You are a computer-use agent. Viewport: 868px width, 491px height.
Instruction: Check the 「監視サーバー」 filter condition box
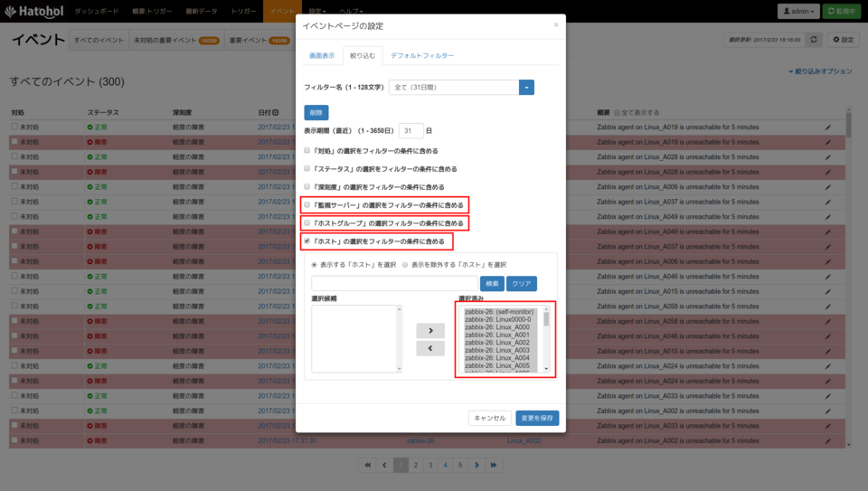pos(307,204)
